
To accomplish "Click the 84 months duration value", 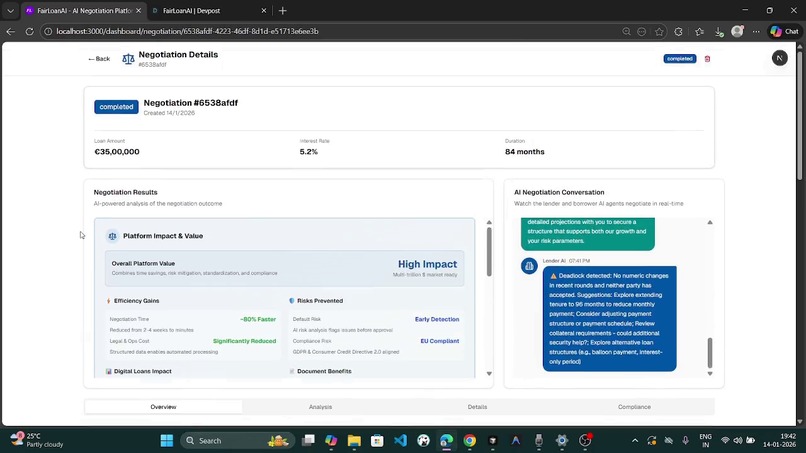I will click(x=524, y=152).
